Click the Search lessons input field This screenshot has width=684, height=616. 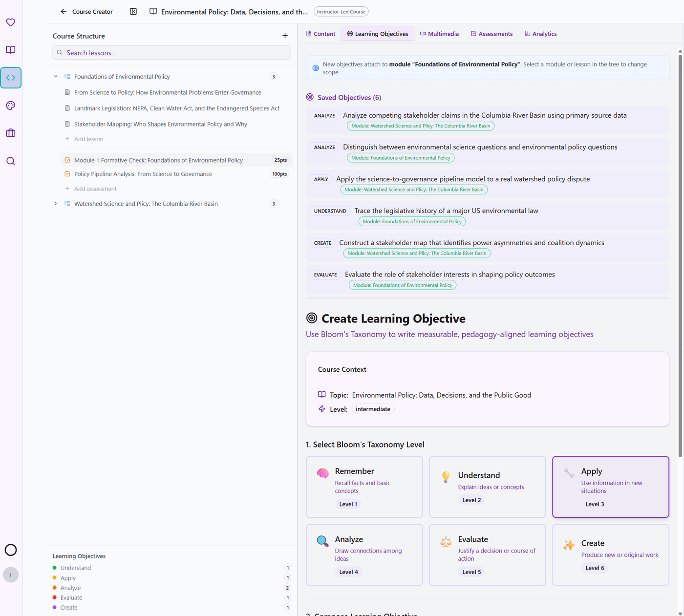(171, 53)
